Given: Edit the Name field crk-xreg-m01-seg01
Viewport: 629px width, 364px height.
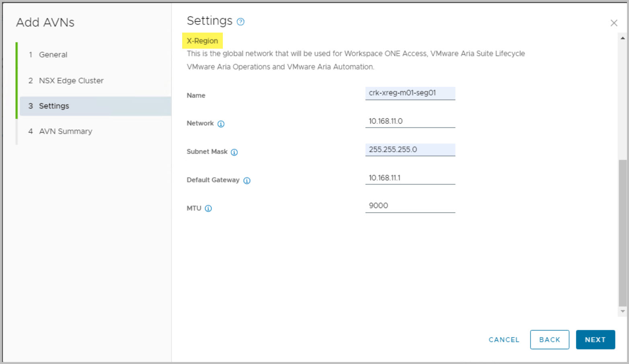Looking at the screenshot, I should pos(410,93).
